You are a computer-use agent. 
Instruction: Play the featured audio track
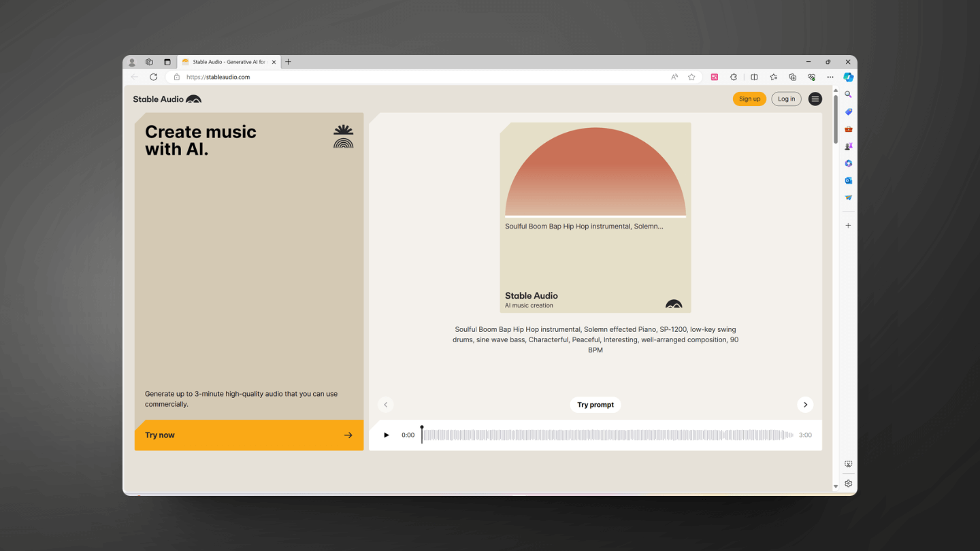coord(386,435)
